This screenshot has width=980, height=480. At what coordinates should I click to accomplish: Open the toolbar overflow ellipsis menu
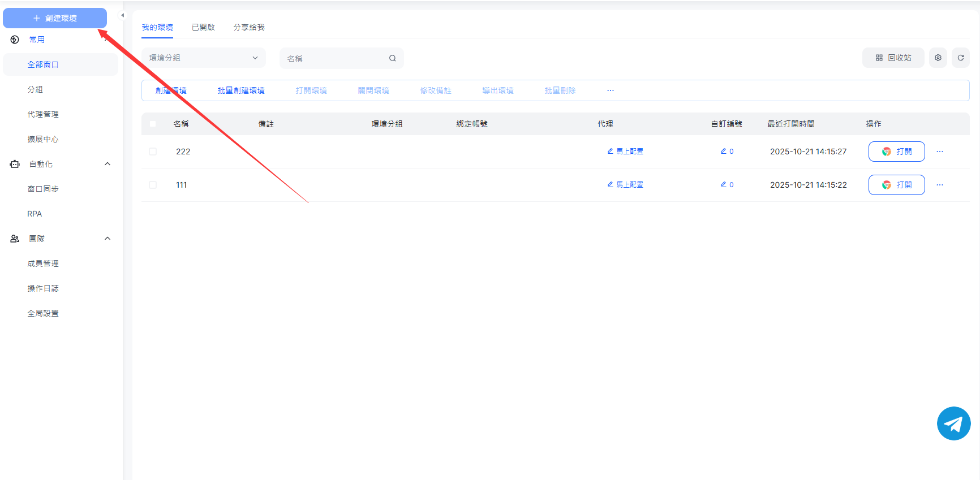(610, 90)
